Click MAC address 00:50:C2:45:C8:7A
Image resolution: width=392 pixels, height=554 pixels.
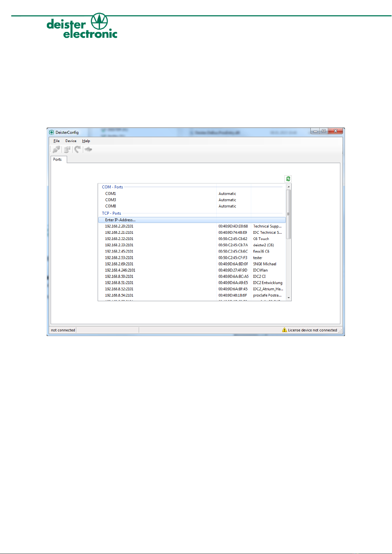233,245
